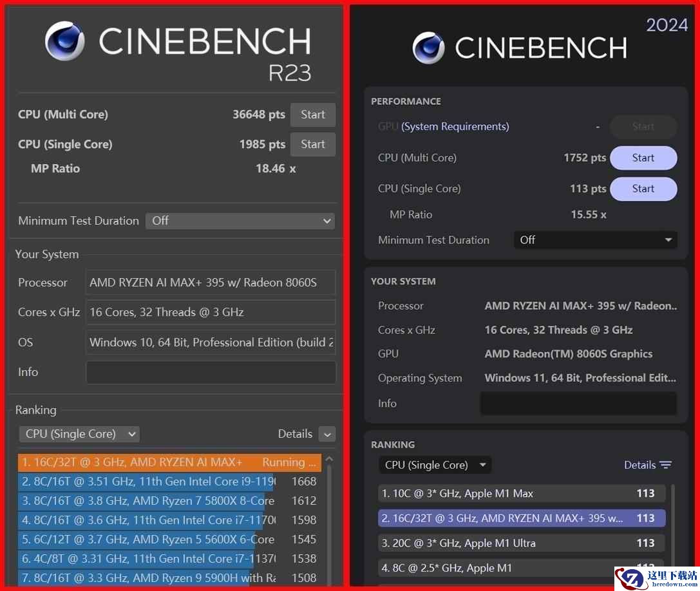Image resolution: width=700 pixels, height=591 pixels.
Task: Click the 1985 pts single core score
Action: coord(263,144)
